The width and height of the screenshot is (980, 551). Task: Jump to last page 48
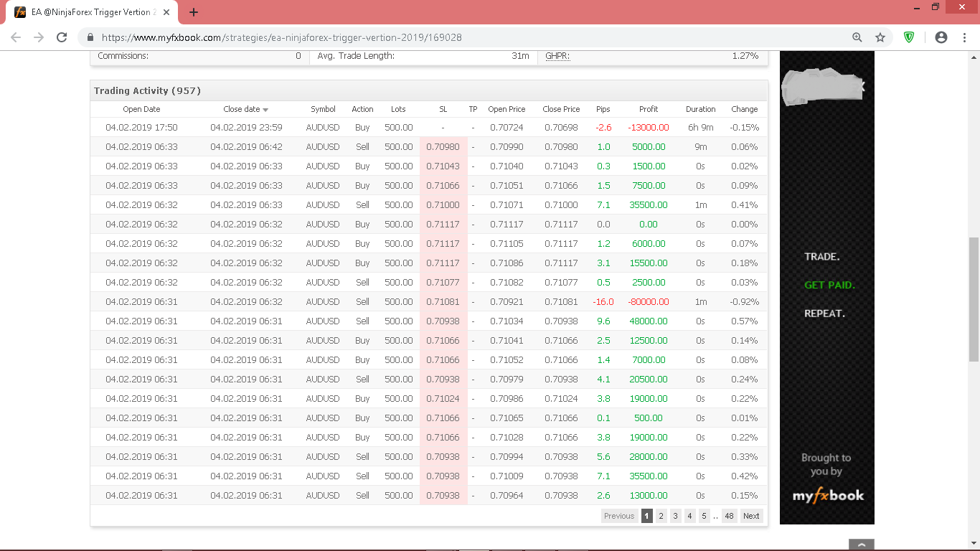coord(729,516)
